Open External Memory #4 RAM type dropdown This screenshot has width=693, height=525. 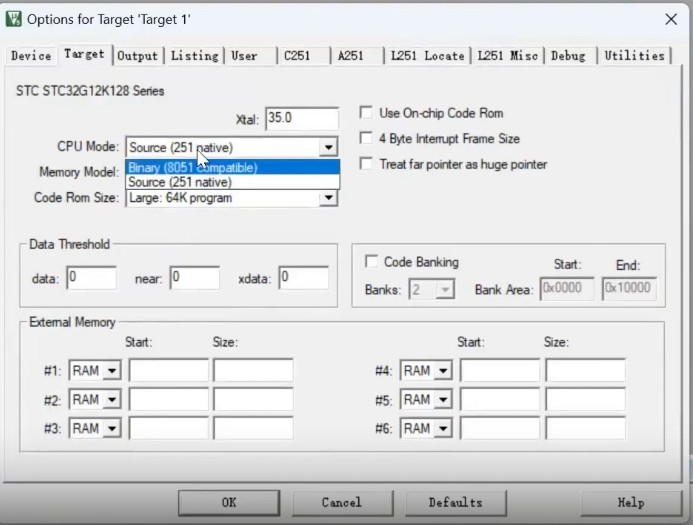441,371
